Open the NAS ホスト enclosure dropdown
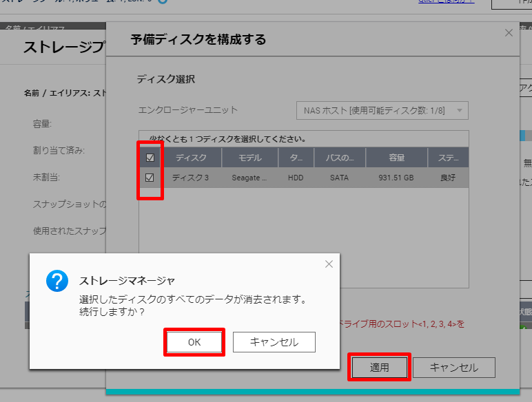532x402 pixels. 382,110
